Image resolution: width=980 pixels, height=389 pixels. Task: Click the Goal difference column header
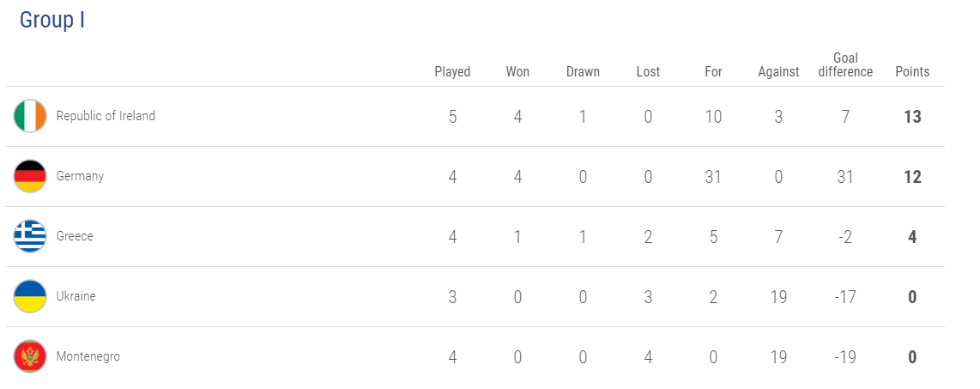pos(845,65)
